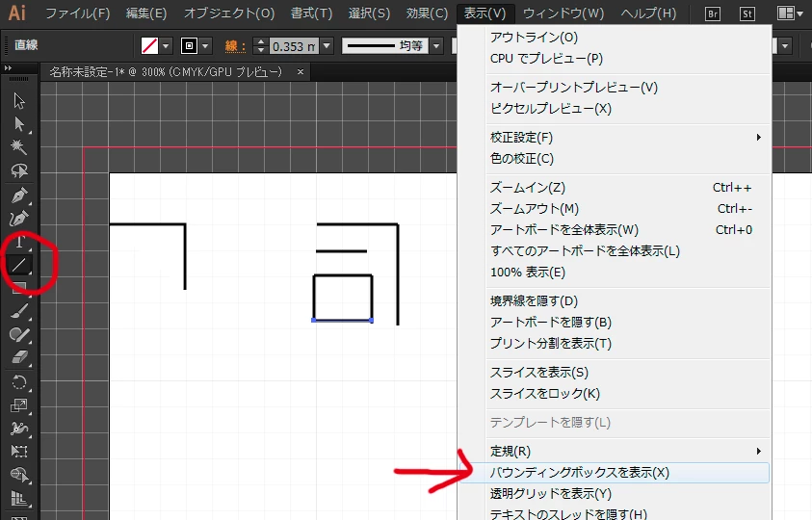Select the Eraser tool
Screen dimensions: 812x520
[x=19, y=357]
